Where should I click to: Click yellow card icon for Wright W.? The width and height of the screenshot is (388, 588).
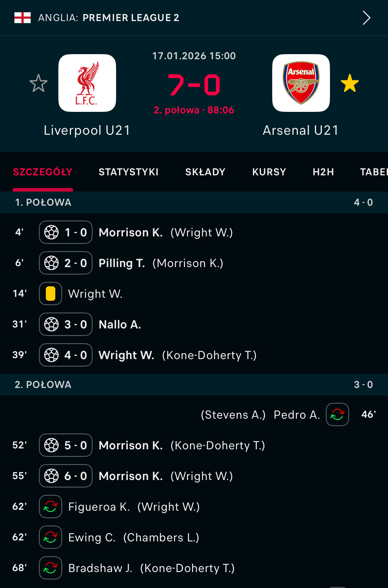(51, 294)
